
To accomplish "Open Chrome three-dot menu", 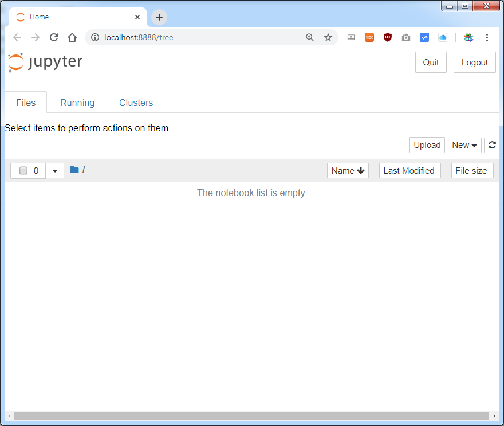I will 487,37.
